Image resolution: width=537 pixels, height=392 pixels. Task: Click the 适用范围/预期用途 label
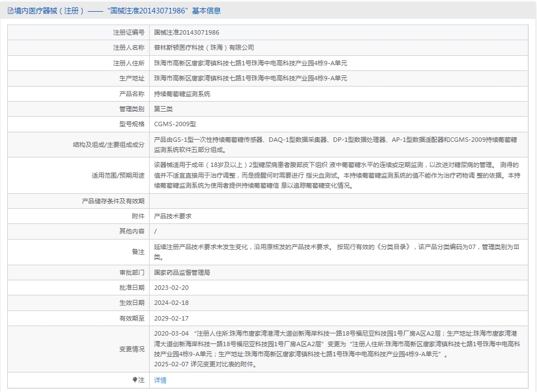pos(118,175)
